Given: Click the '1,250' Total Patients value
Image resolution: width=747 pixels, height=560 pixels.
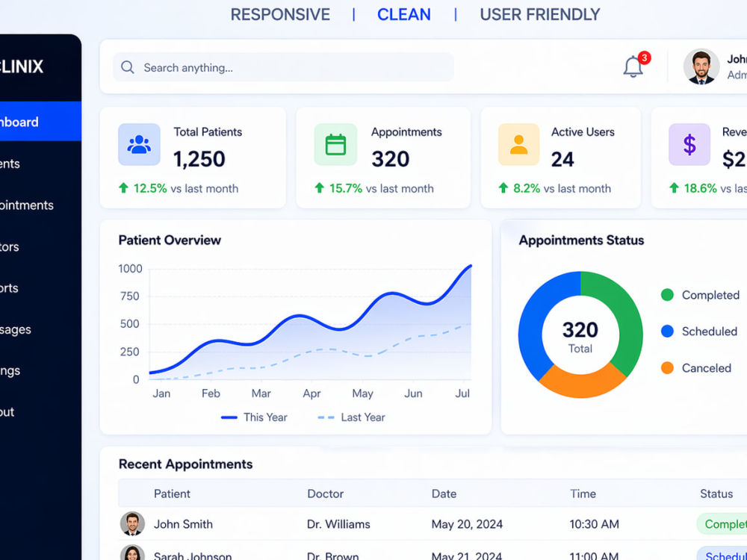Looking at the screenshot, I should (x=199, y=159).
